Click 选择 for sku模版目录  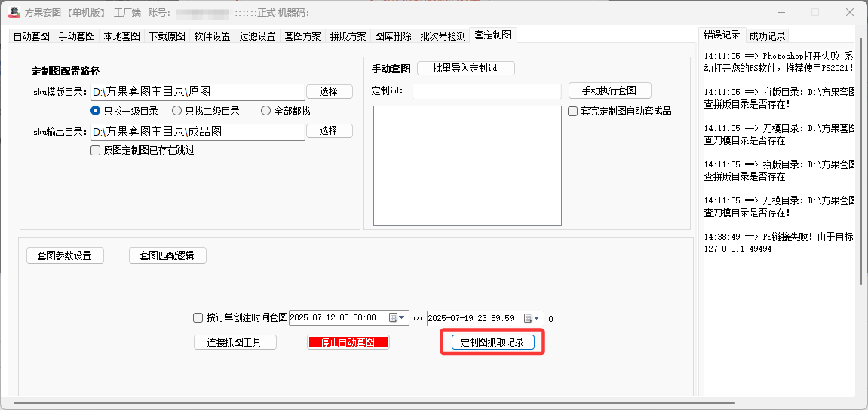point(329,91)
